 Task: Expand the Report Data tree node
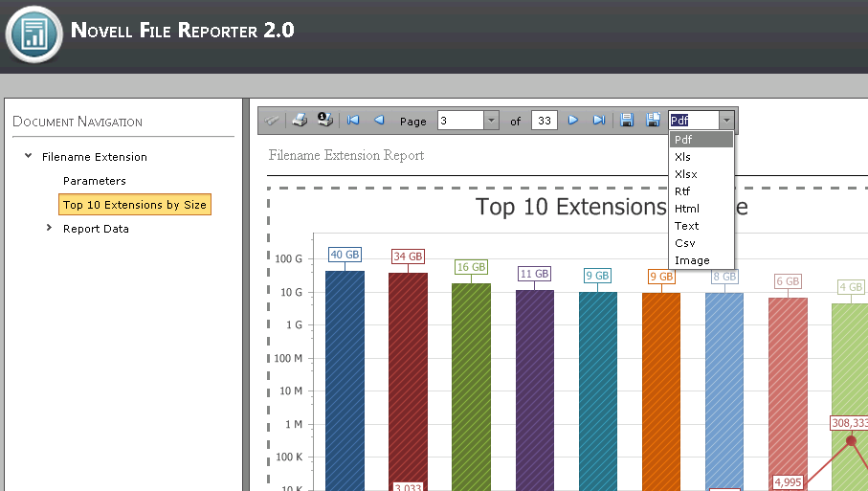click(49, 228)
